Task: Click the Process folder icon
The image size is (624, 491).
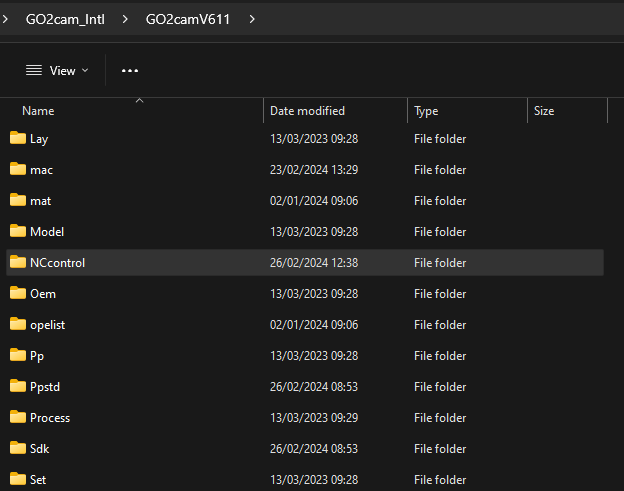Action: (18, 417)
